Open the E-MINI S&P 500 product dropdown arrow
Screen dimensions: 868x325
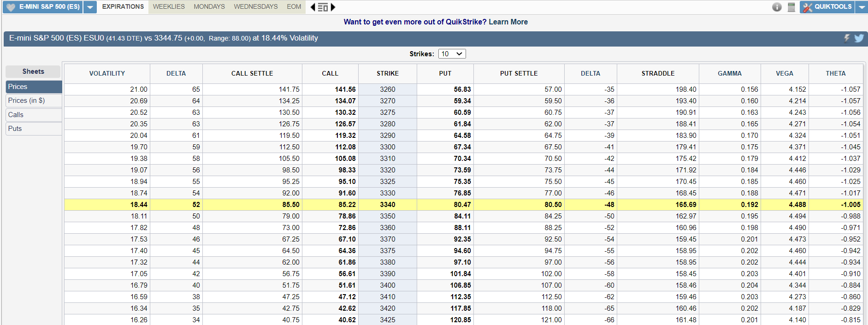coord(90,7)
